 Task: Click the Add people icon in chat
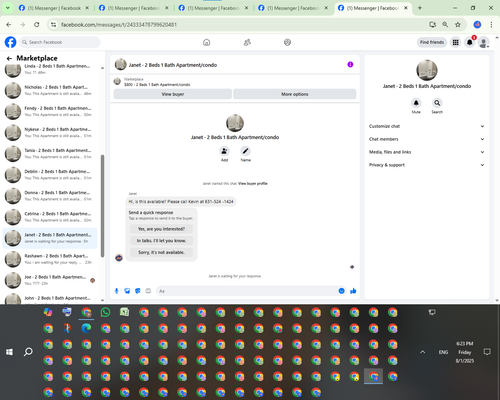pyautogui.click(x=224, y=151)
